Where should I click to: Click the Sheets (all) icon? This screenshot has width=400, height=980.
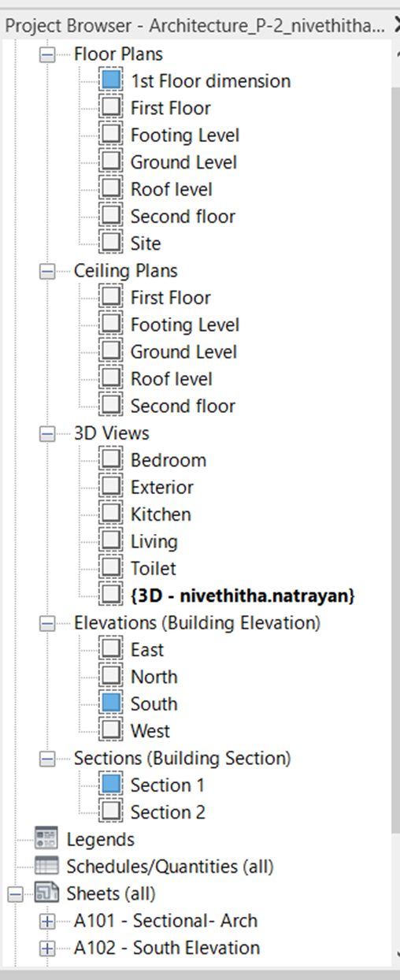46,893
